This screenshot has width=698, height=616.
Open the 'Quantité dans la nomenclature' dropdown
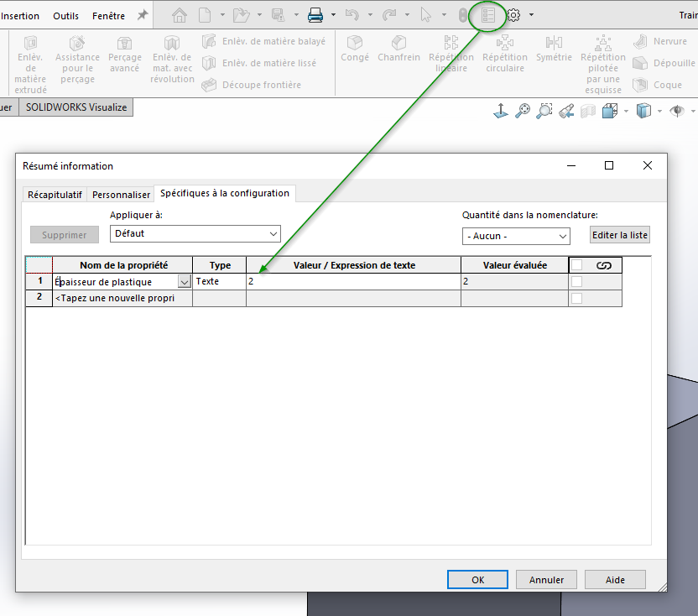point(562,237)
